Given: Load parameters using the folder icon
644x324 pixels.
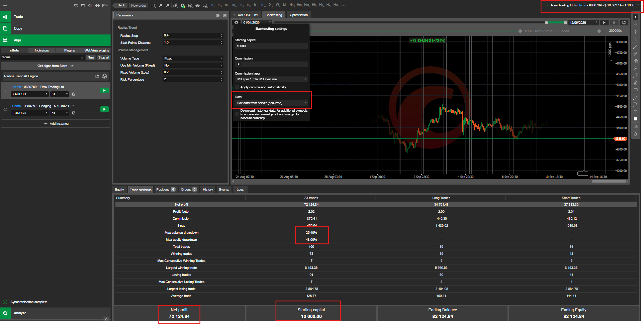Looking at the screenshot, I should 218,15.
